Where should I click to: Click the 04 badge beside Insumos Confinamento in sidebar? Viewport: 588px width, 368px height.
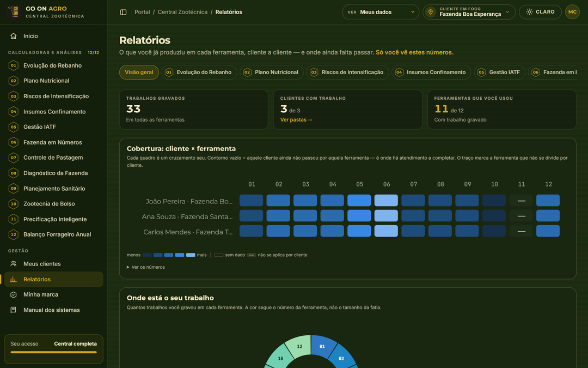click(14, 112)
